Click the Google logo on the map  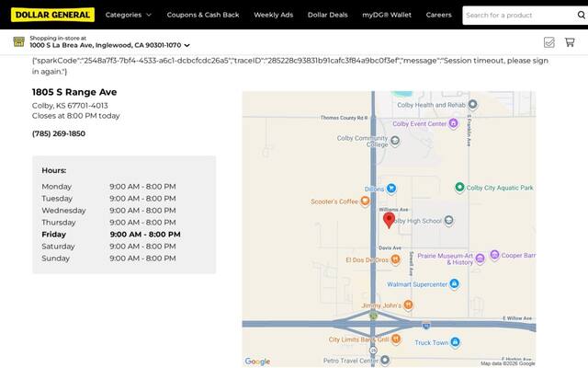coord(257,362)
